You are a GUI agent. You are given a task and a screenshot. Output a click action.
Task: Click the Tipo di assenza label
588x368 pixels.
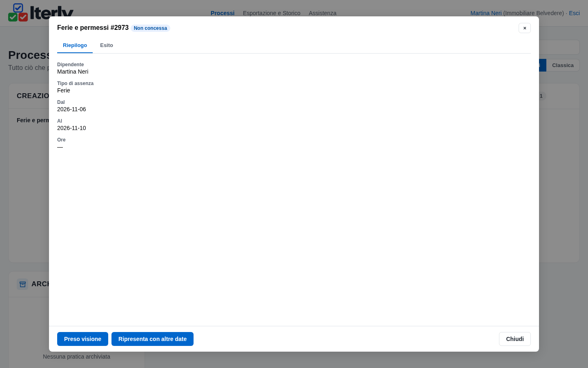point(75,83)
